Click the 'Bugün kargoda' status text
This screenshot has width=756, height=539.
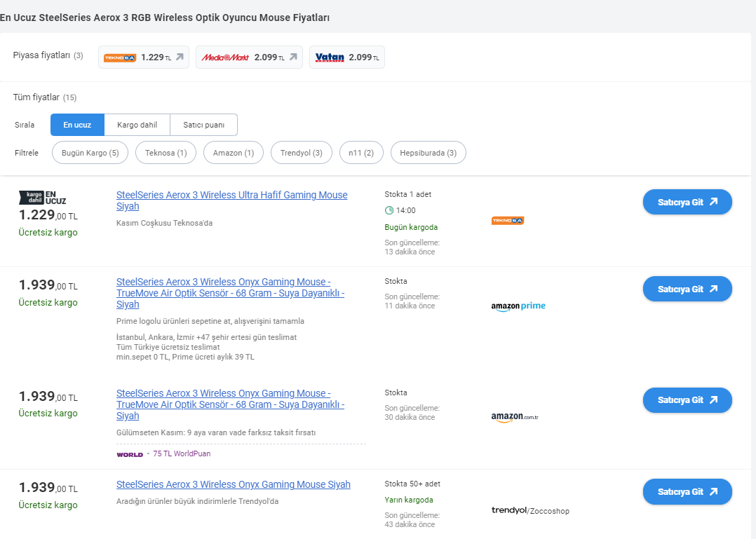pyautogui.click(x=411, y=227)
